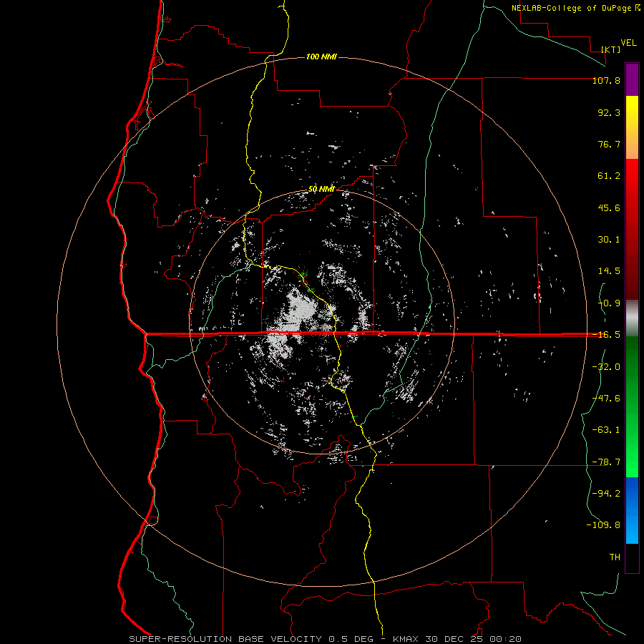Image resolution: width=644 pixels, height=644 pixels.
Task: Select the 92.3 value on the velocity scale
Action: point(609,112)
